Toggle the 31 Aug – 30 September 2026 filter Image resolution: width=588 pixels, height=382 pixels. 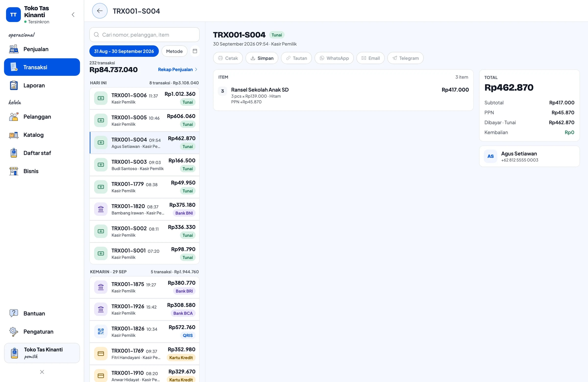(124, 51)
